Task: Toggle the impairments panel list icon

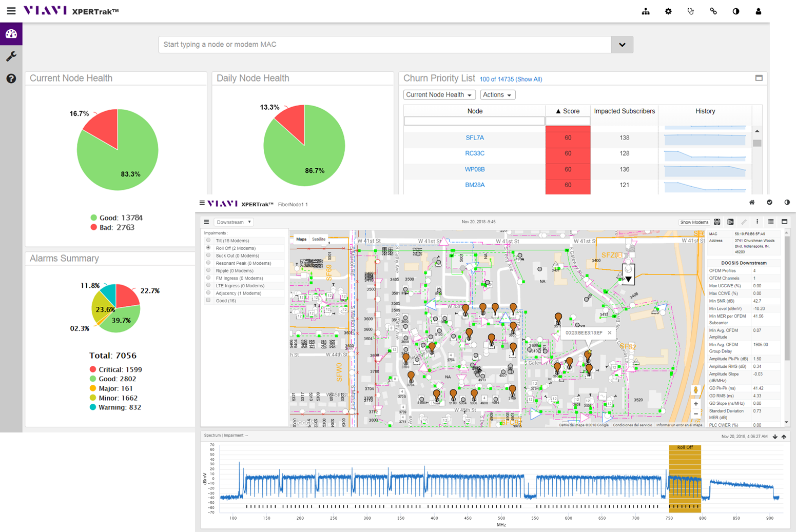Action: (206, 222)
